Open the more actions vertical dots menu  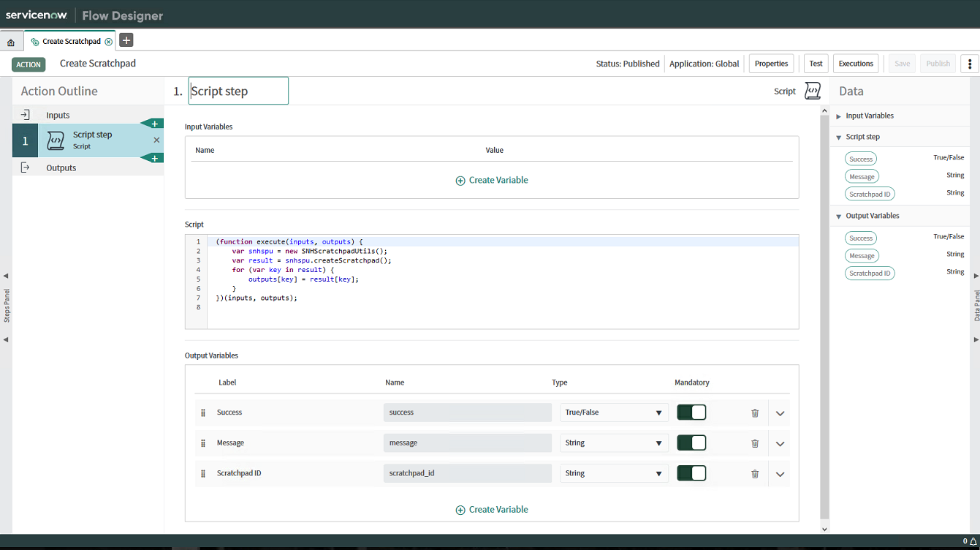[x=970, y=64]
